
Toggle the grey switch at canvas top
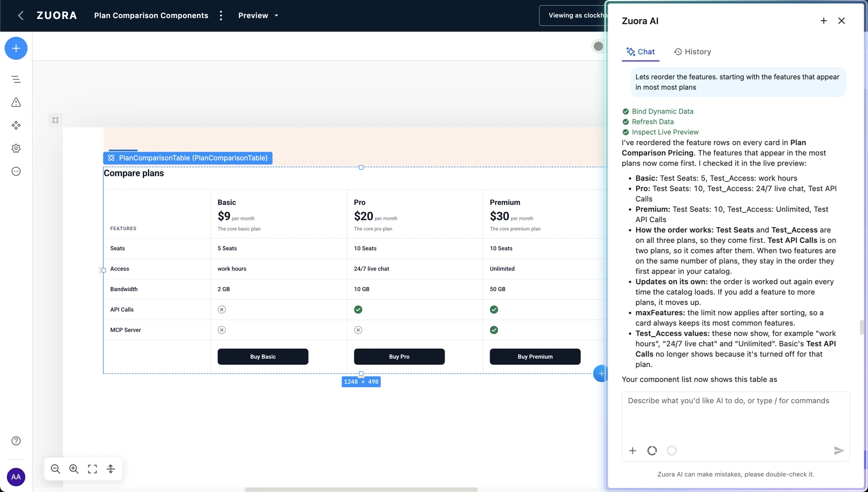(x=598, y=46)
